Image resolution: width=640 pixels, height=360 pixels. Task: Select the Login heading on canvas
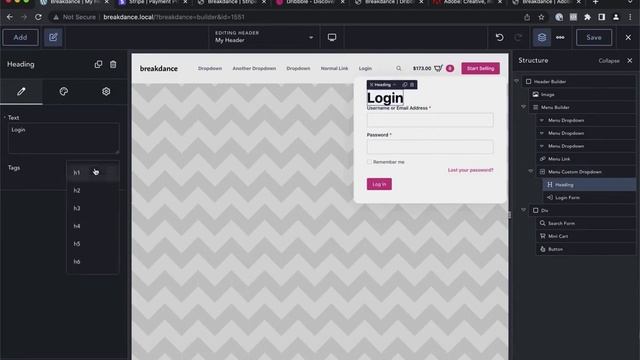385,98
